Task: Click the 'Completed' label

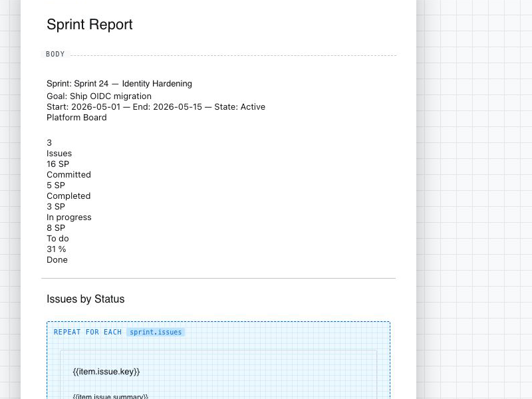Action: click(68, 196)
